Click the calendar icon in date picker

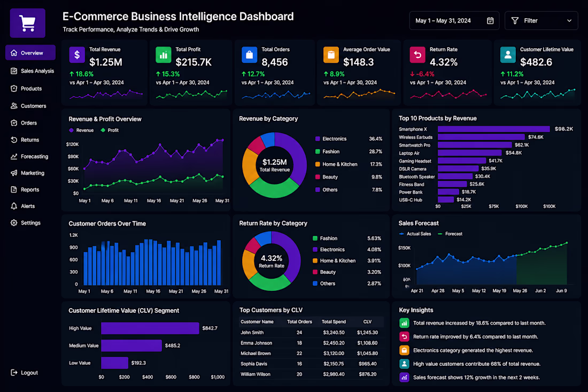[x=490, y=21]
